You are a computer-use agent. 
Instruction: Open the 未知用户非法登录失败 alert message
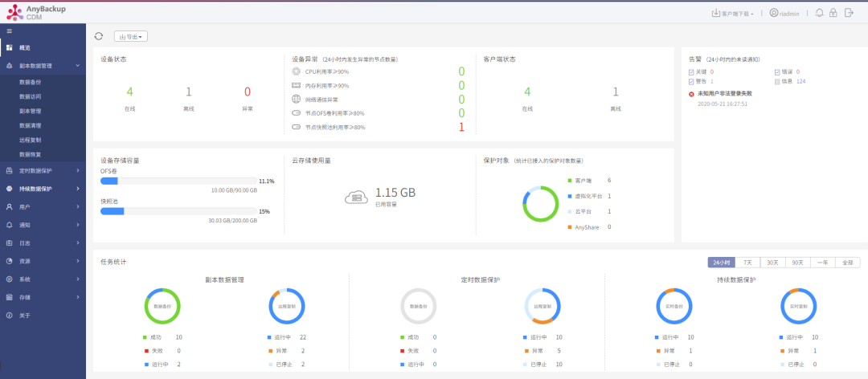[x=725, y=94]
